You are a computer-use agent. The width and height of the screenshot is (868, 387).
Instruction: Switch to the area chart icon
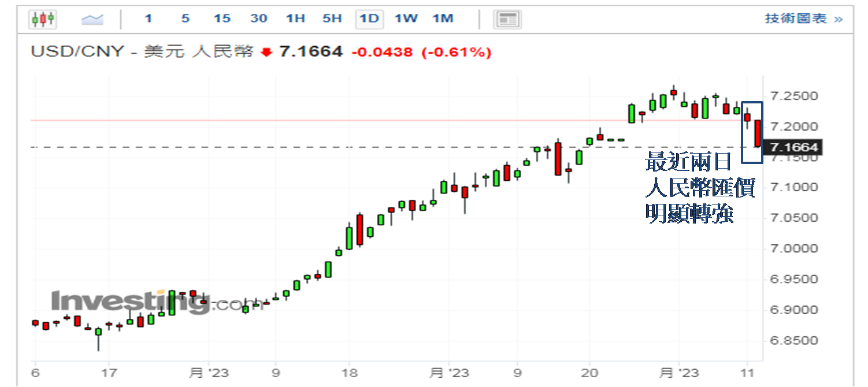[x=92, y=19]
